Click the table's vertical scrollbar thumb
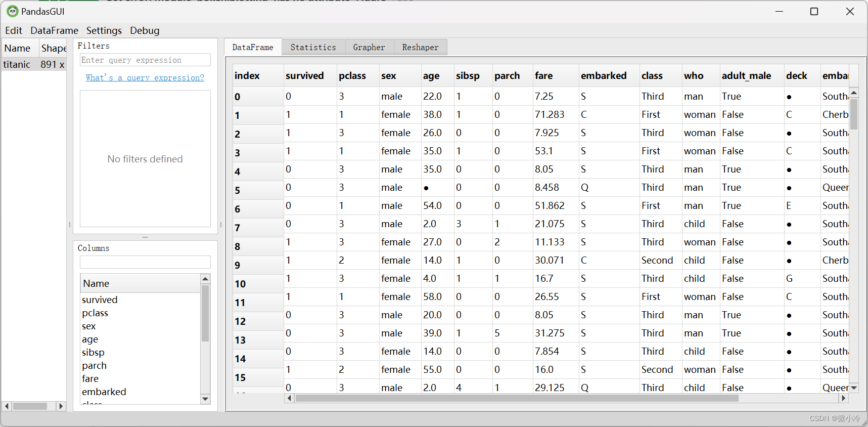This screenshot has width=868, height=427. pyautogui.click(x=854, y=114)
